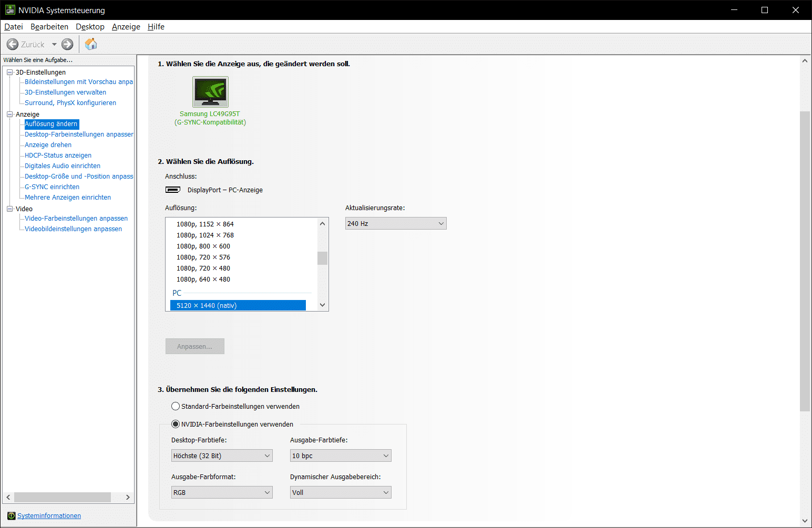812x528 pixels.
Task: Click resolution list scroll-down arrow
Action: pos(323,305)
